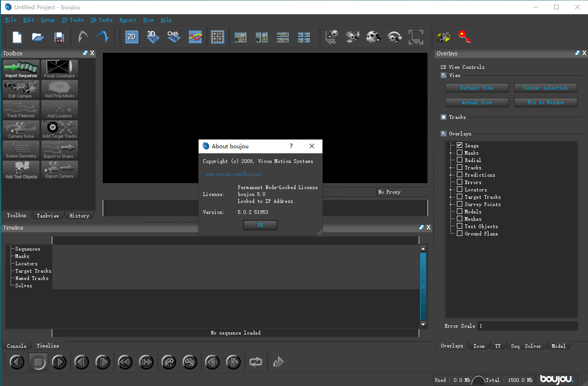Enable the Ground Plane overlay checkbox
The width and height of the screenshot is (588, 386).
(460, 234)
